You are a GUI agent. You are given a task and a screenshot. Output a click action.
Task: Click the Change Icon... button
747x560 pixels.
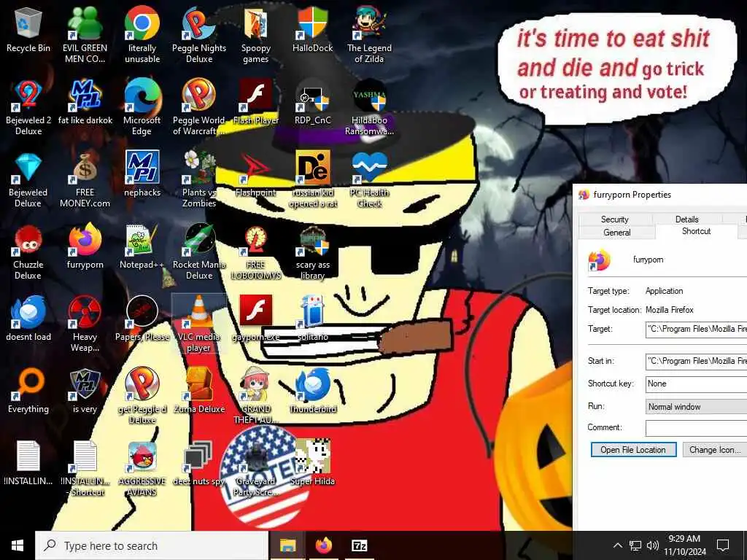[x=715, y=449]
